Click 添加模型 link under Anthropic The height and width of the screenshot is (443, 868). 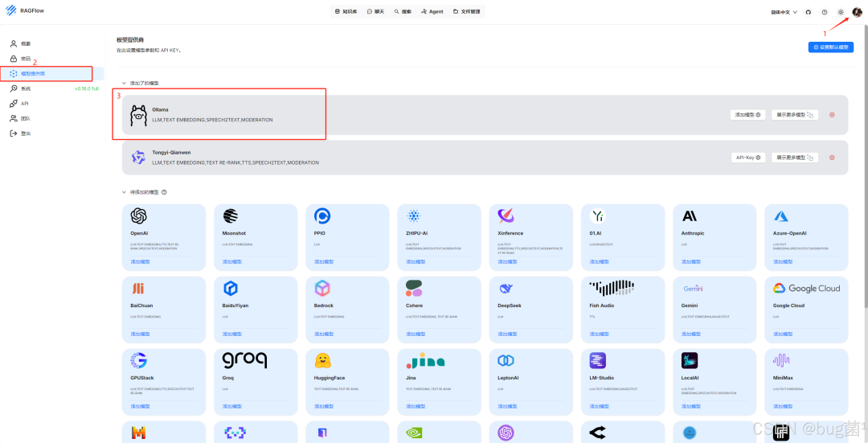tap(690, 261)
